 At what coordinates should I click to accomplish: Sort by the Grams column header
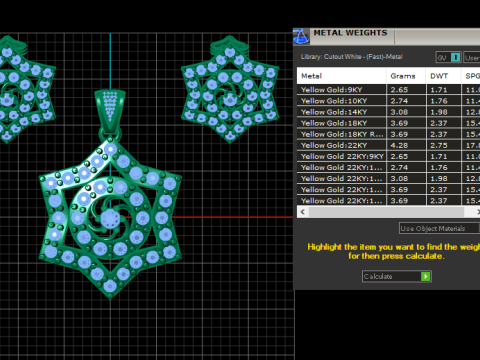tap(406, 76)
